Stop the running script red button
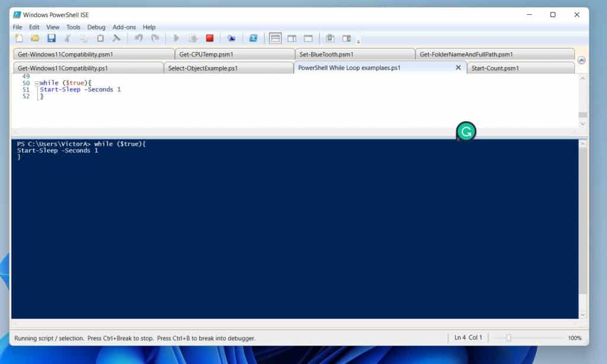The width and height of the screenshot is (607, 364). tap(209, 38)
